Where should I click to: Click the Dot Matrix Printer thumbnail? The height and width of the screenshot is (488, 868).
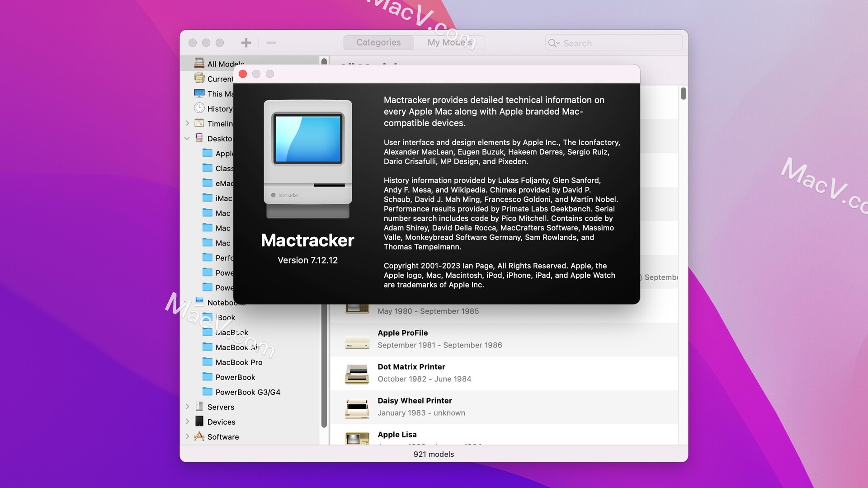click(357, 374)
